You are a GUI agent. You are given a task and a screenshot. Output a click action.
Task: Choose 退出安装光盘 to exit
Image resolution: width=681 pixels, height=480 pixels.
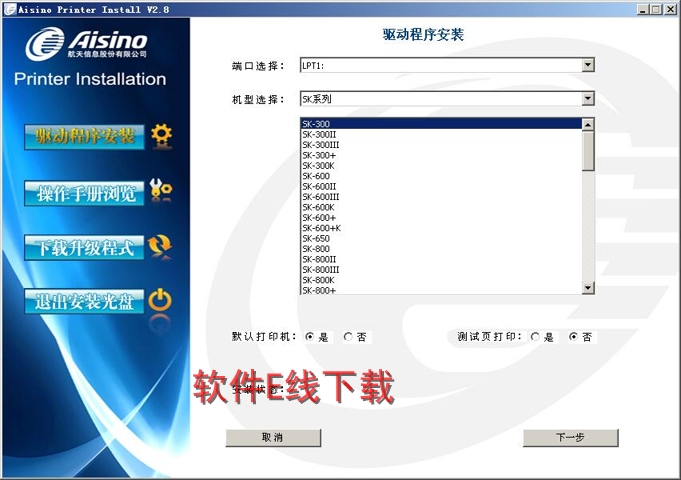[85, 302]
